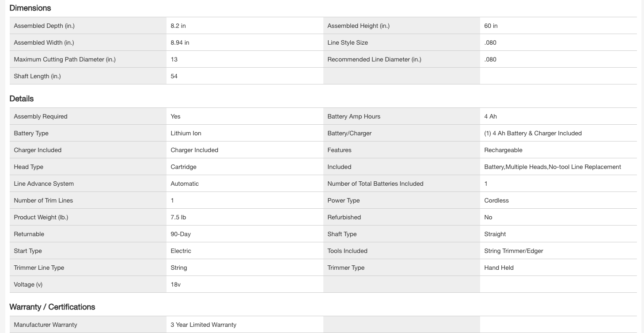Click the Battery/Charger included value text

click(x=533, y=133)
